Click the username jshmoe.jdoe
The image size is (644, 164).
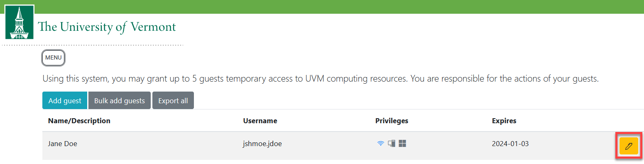[x=263, y=144]
